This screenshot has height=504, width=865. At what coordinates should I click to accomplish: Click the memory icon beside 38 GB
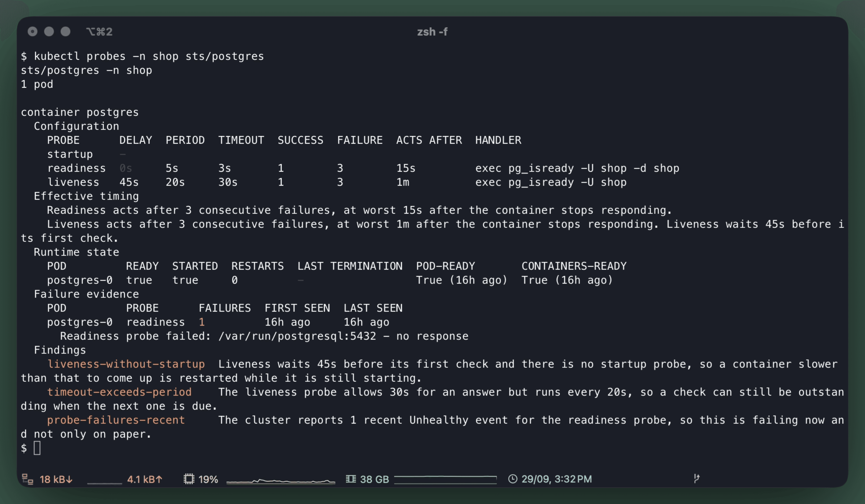point(351,479)
